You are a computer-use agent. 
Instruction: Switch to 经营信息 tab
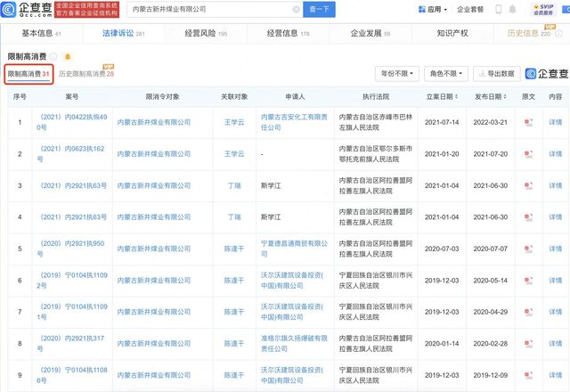tap(288, 34)
